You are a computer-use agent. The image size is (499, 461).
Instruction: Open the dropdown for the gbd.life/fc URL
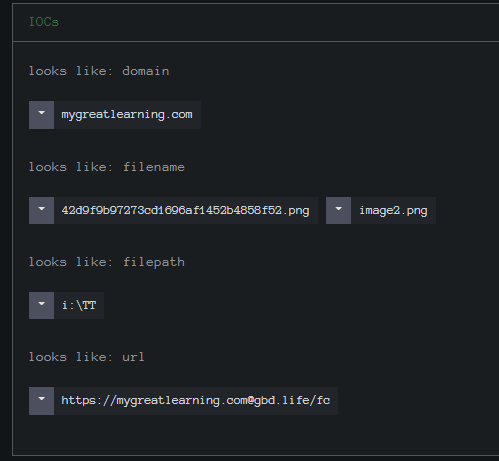(x=41, y=401)
